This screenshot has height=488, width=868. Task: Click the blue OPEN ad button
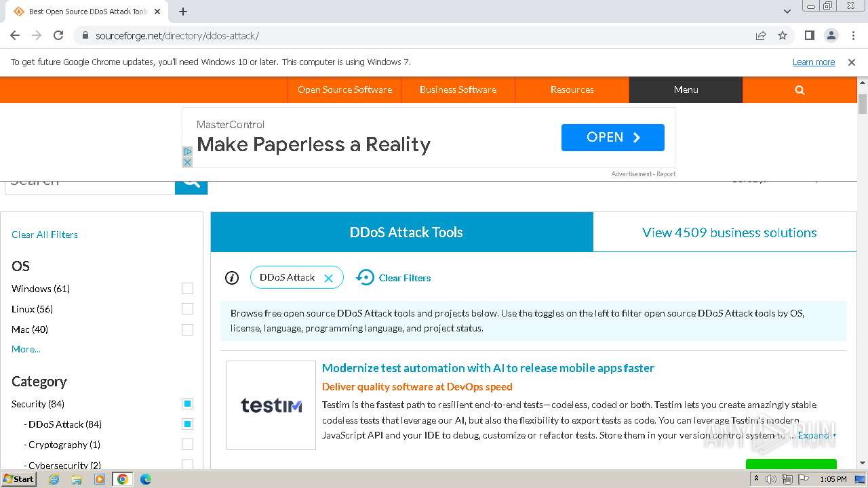click(613, 138)
